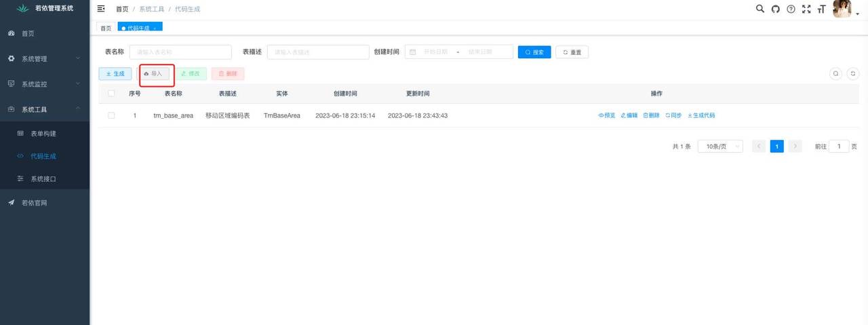Screen dimensions: 868x325
Task: Open the user avatar menu
Action: click(x=842, y=9)
